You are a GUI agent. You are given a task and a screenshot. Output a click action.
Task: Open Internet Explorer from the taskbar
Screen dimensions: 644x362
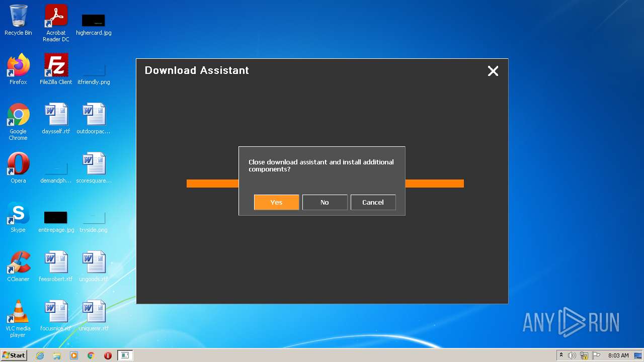[40, 355]
